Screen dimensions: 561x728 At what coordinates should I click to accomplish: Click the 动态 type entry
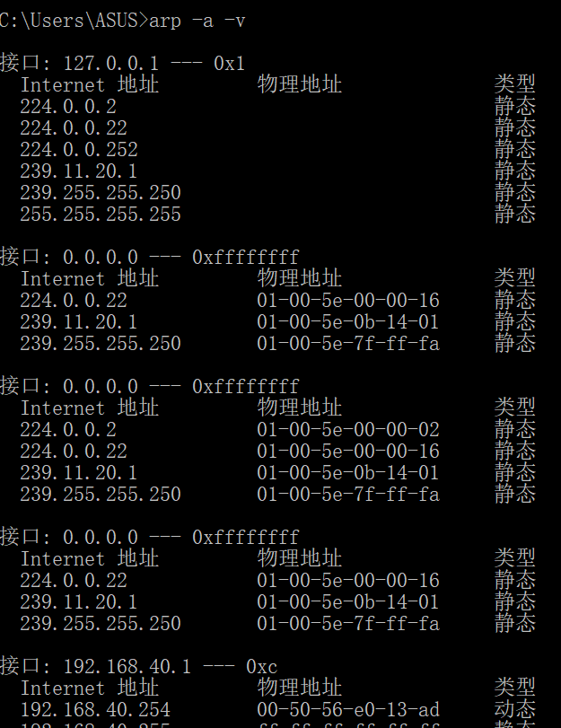coord(514,710)
